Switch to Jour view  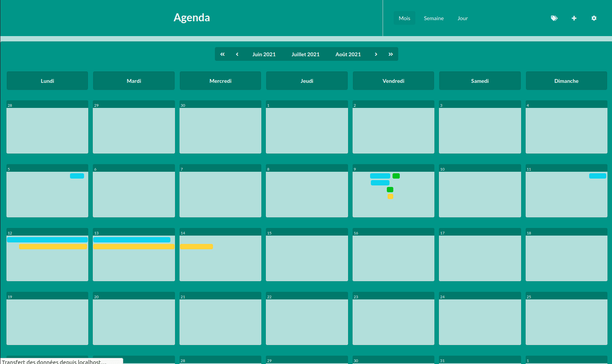[x=463, y=18]
